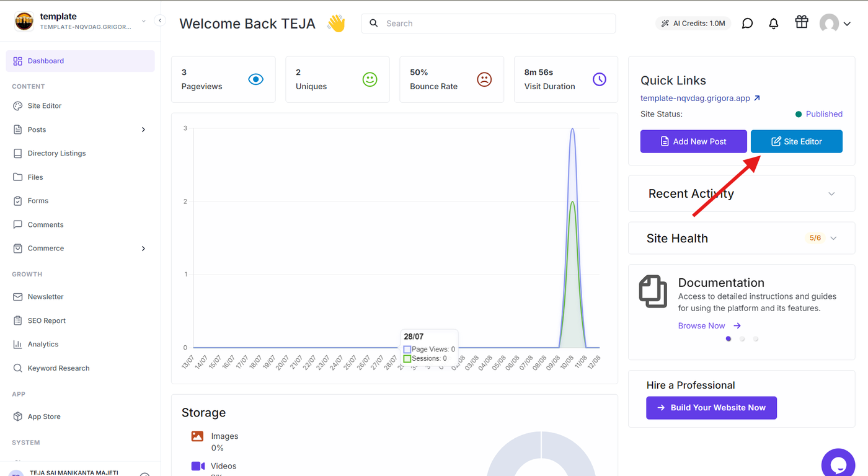This screenshot has width=868, height=476.
Task: Click the Visit Duration clock icon
Action: [600, 79]
